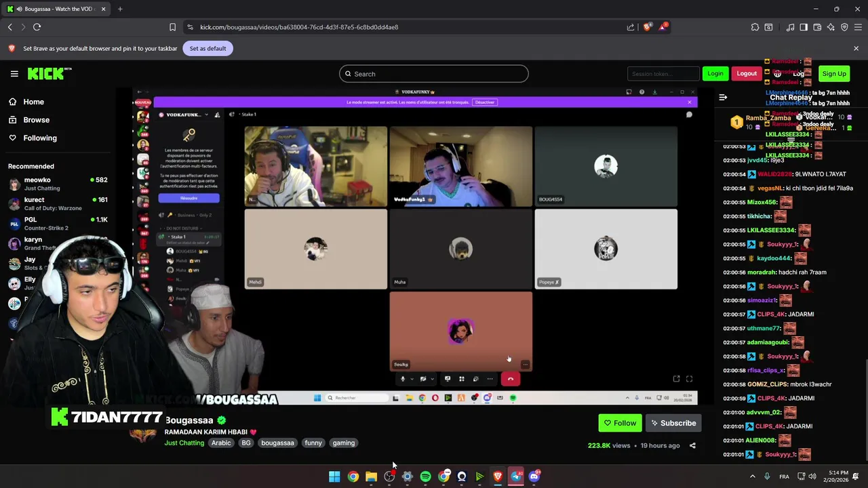This screenshot has width=868, height=488.
Task: Click the volume icon in the system tray
Action: 812,476
